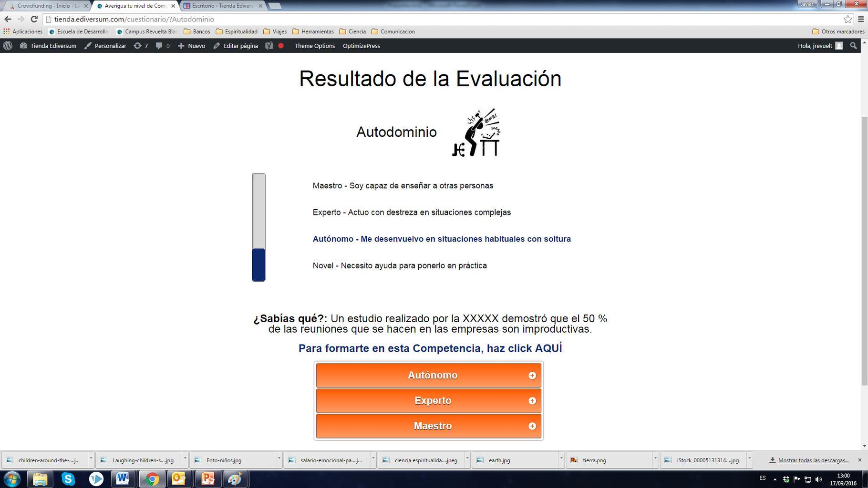Open the Yoast SEO admin bar icon

(x=269, y=46)
